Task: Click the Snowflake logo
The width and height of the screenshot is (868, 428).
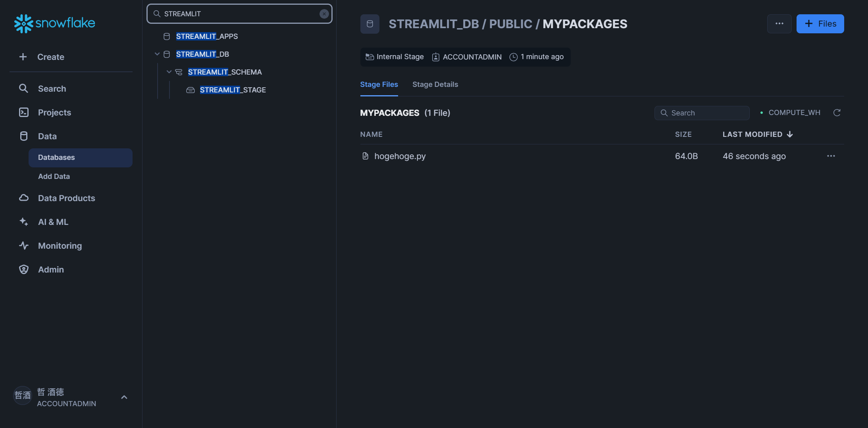Action: click(x=54, y=23)
